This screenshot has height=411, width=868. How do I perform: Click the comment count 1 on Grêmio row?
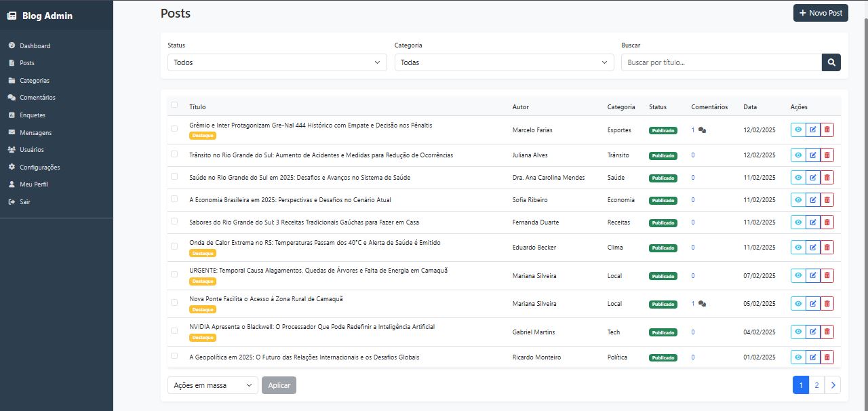click(x=693, y=130)
